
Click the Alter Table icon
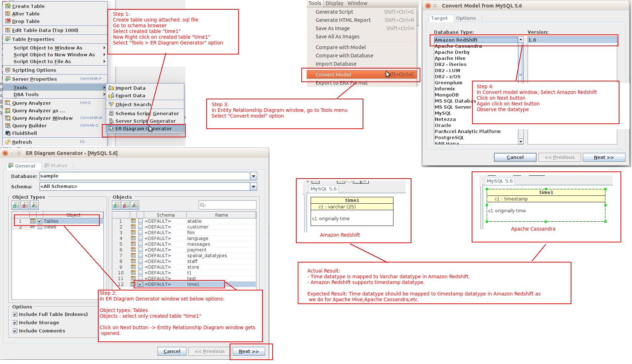[x=8, y=14]
